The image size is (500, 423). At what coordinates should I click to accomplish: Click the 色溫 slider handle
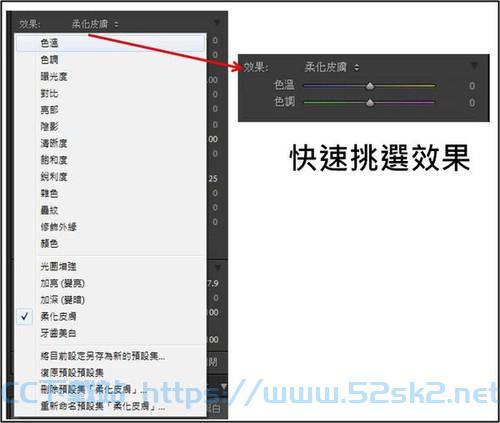[370, 86]
